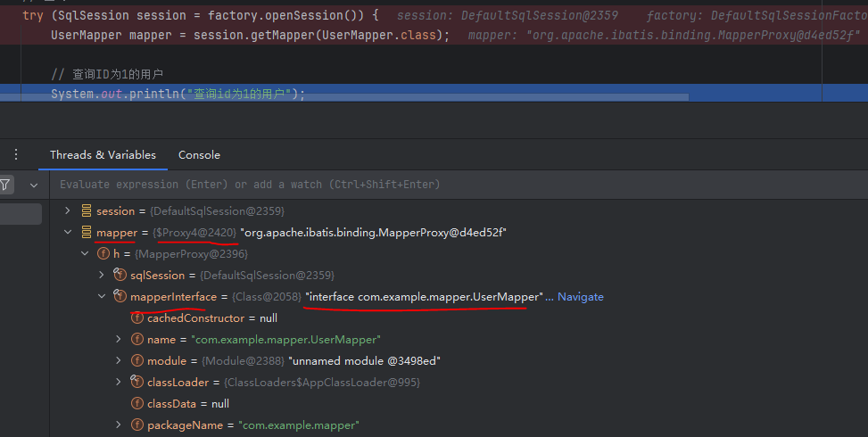Viewport: 868px width, 437px height.
Task: Click the field icon next to classData
Action: click(x=137, y=404)
